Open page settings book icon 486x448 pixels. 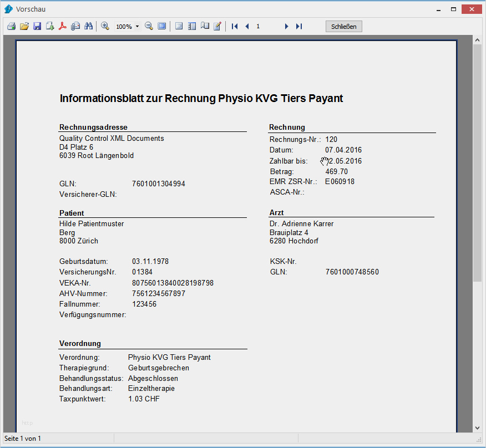(x=205, y=26)
